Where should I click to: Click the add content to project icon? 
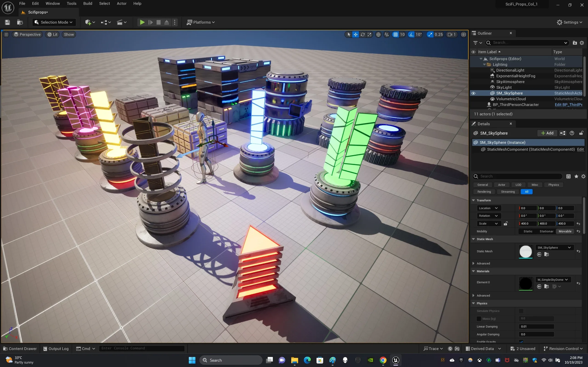tap(88, 22)
